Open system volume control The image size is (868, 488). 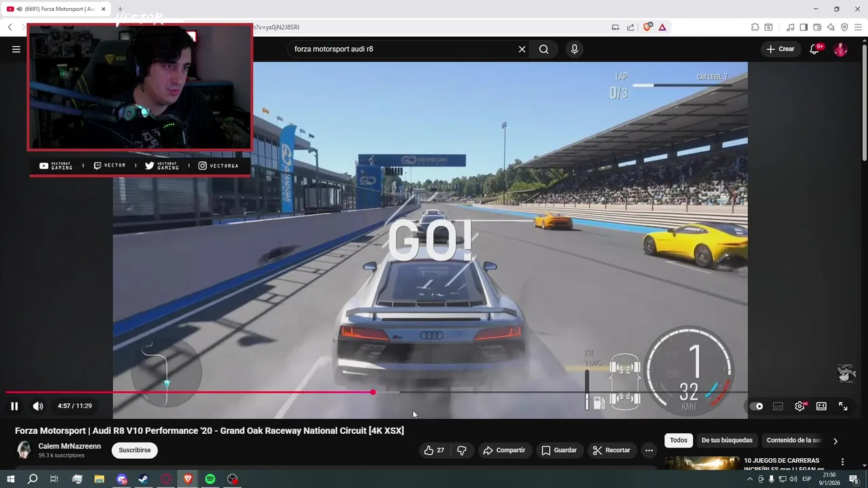pos(793,479)
